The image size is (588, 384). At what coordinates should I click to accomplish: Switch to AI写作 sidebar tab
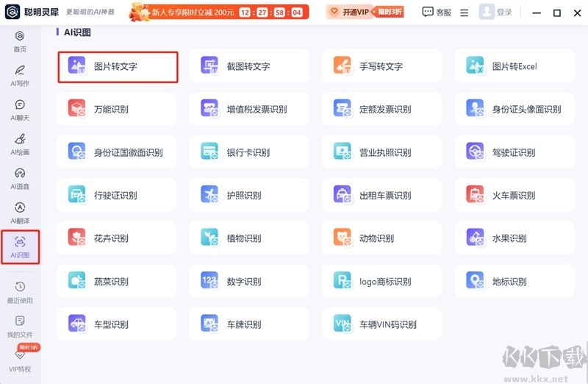point(20,76)
